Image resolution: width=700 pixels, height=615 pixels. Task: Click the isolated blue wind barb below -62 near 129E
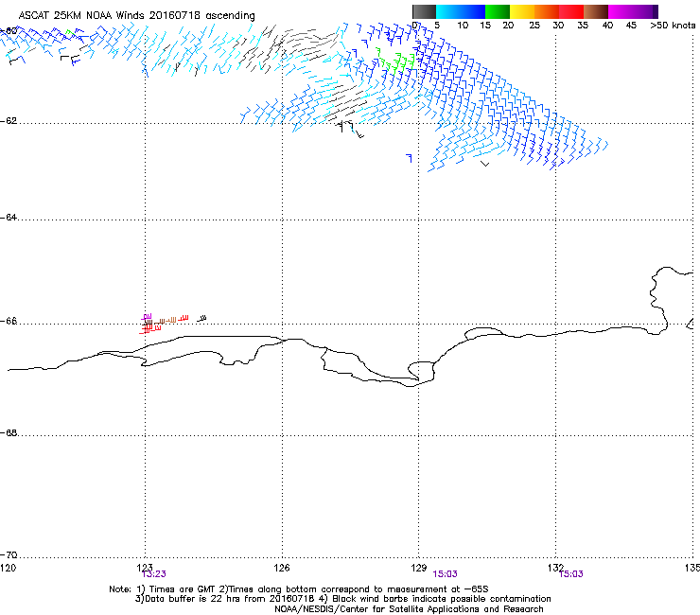tap(409, 158)
